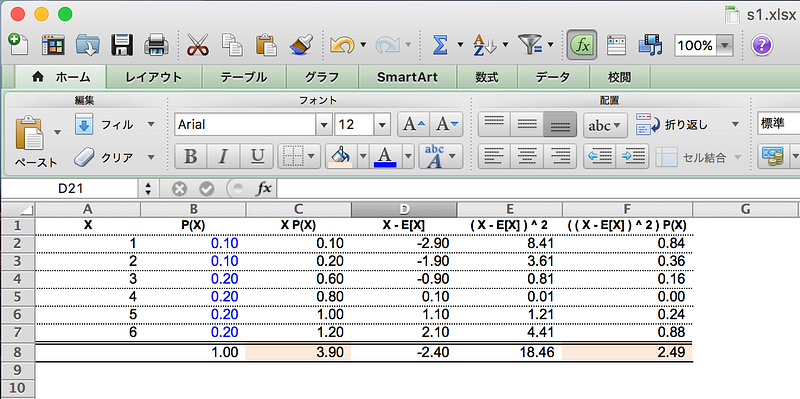This screenshot has height=399, width=800.
Task: Open the fill color dropdown arrow
Action: 363,157
